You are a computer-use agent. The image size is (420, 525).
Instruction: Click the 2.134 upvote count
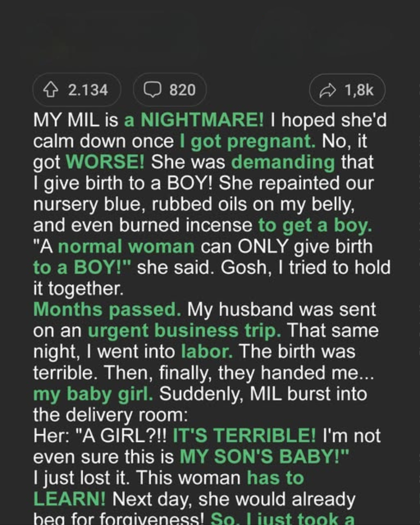coord(88,90)
